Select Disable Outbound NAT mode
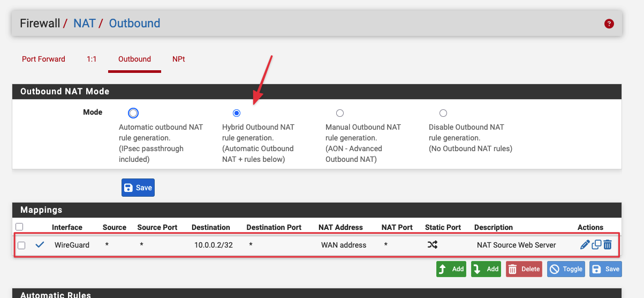The image size is (644, 298). (x=443, y=113)
